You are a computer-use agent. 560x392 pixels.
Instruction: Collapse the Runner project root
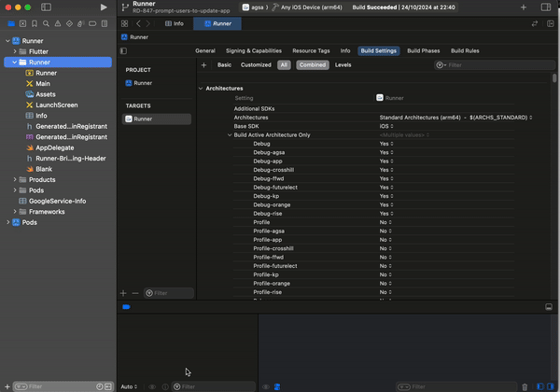point(7,41)
